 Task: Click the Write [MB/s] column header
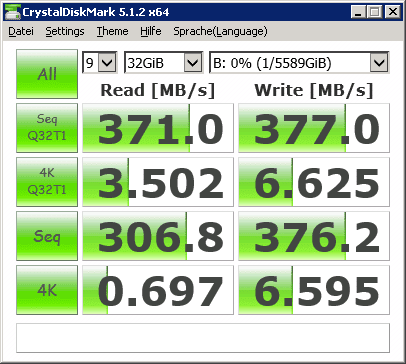314,90
